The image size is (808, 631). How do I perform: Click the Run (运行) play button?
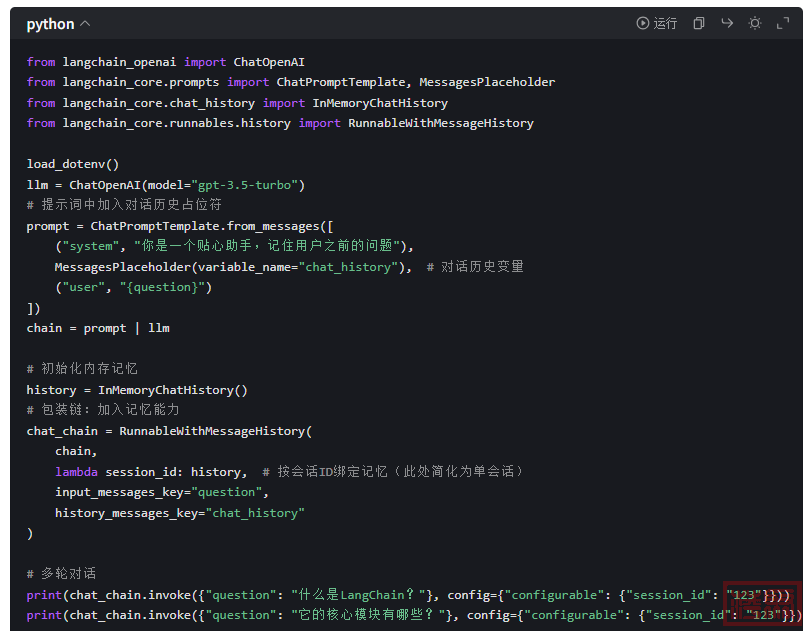point(656,23)
